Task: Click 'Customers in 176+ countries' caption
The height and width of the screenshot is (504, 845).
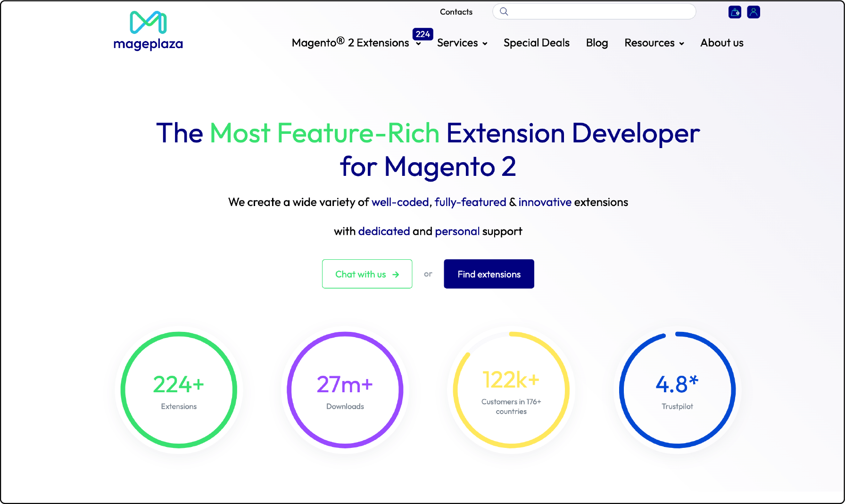Action: (511, 406)
